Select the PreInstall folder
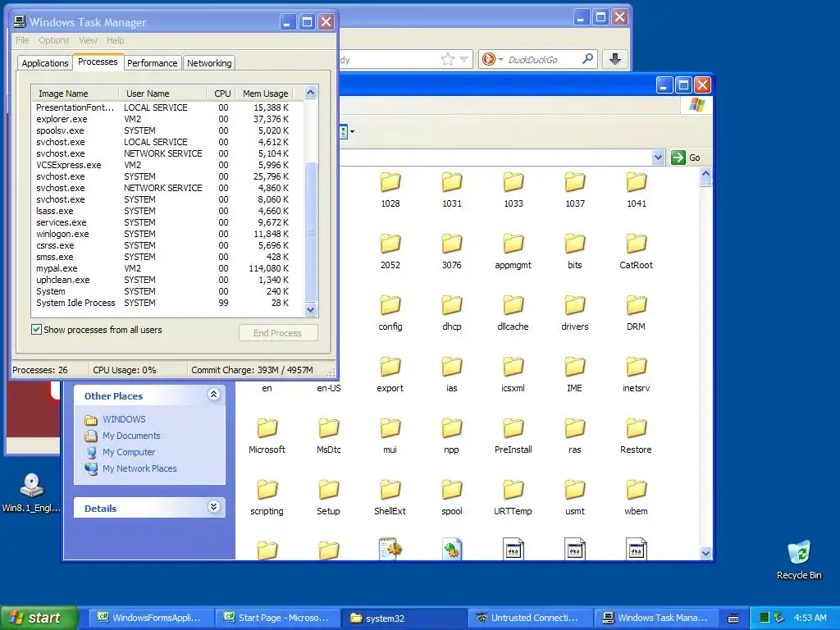Screen dimensions: 840x630 [x=513, y=436]
